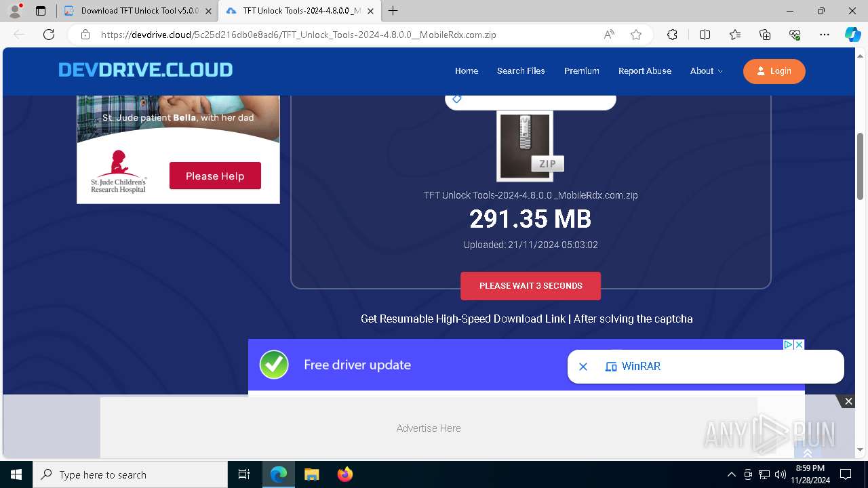Close the TFT Unlock Tools-2024 tab
Image resolution: width=868 pixels, height=488 pixels.
370,11
